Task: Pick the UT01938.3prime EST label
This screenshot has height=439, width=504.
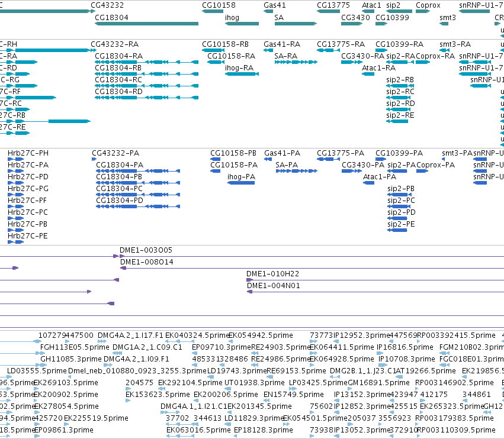Action: point(254,383)
